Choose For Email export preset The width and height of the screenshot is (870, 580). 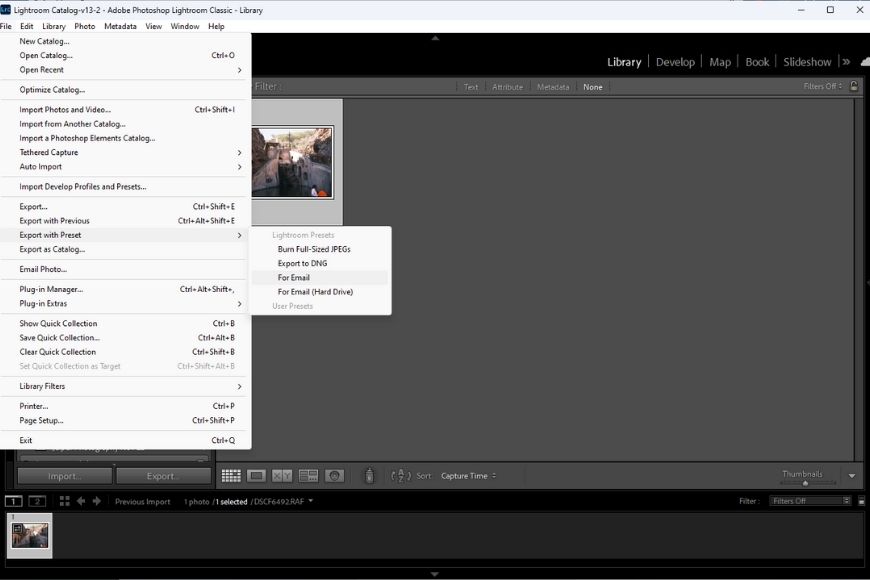point(294,277)
